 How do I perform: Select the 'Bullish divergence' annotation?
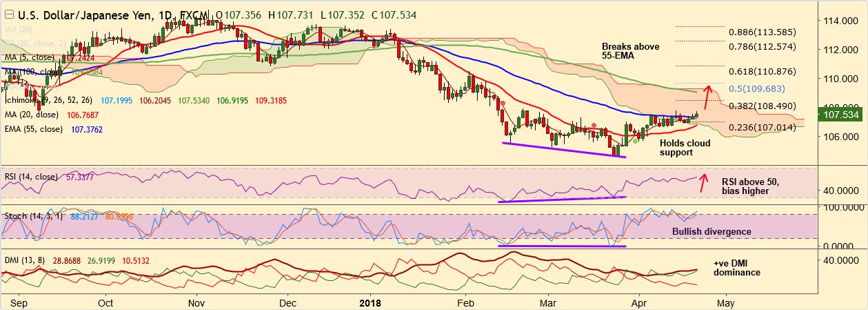tap(711, 232)
